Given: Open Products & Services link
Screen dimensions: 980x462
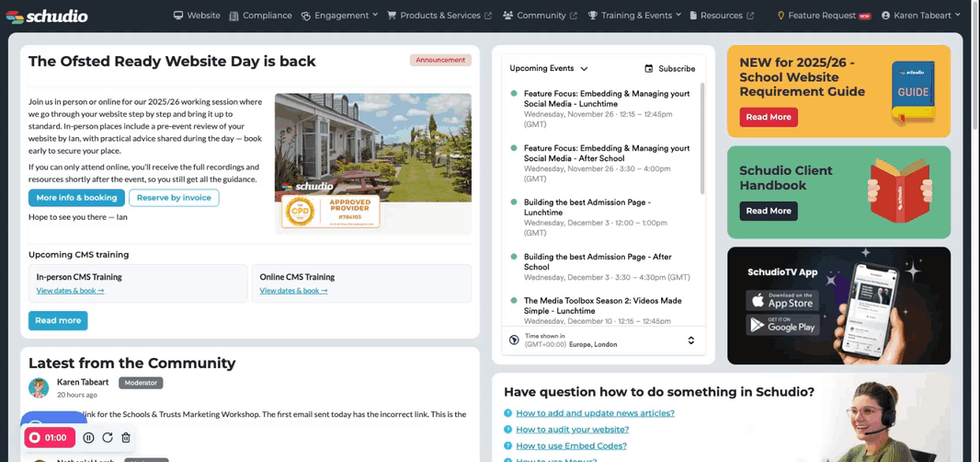Looking at the screenshot, I should [439, 16].
